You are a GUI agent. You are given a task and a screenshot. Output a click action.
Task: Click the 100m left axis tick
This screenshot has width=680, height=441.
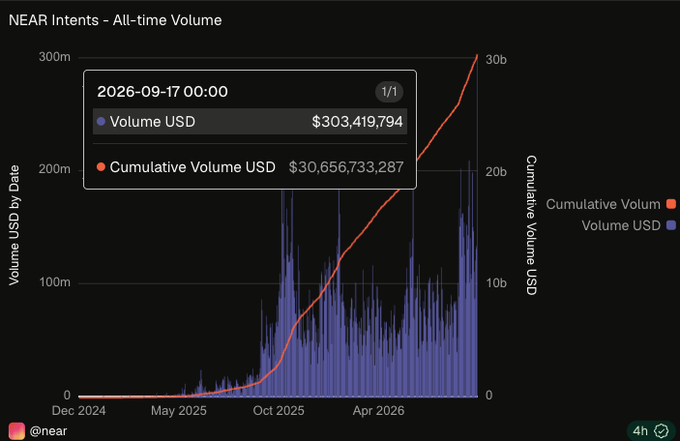(x=55, y=282)
